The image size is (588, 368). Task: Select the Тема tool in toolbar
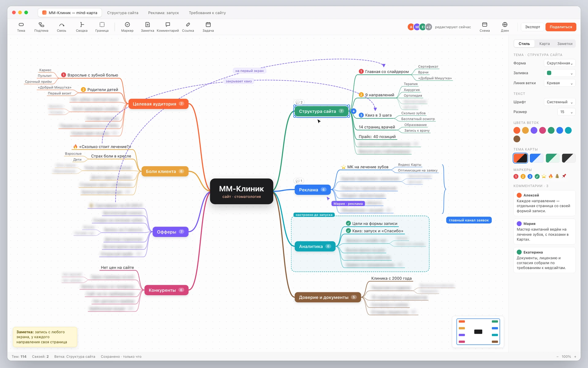coord(21,27)
